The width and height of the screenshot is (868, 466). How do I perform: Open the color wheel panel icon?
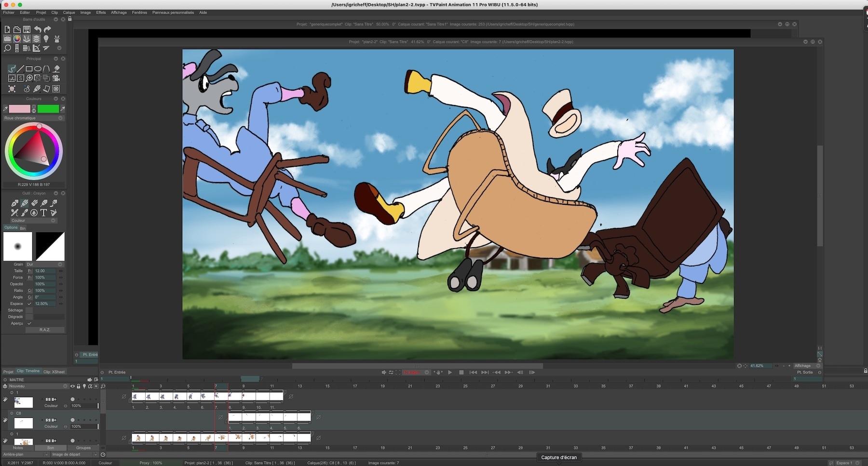pos(17,39)
